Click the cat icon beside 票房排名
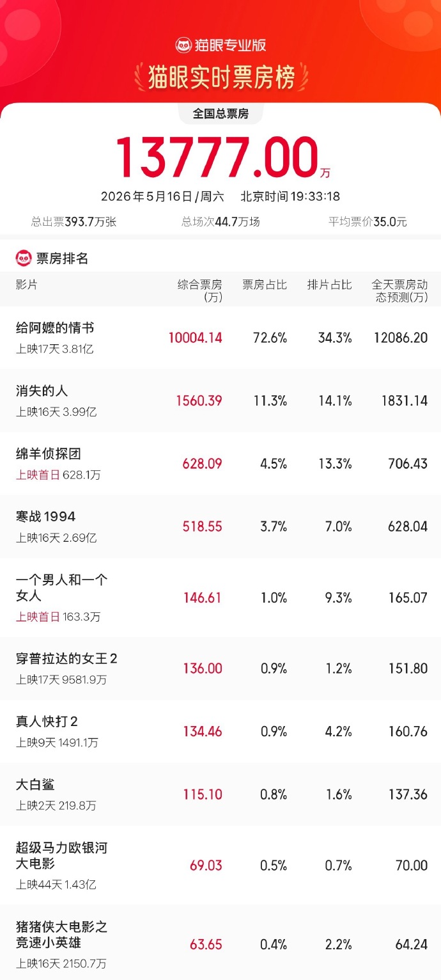Image resolution: width=441 pixels, height=980 pixels. (24, 258)
